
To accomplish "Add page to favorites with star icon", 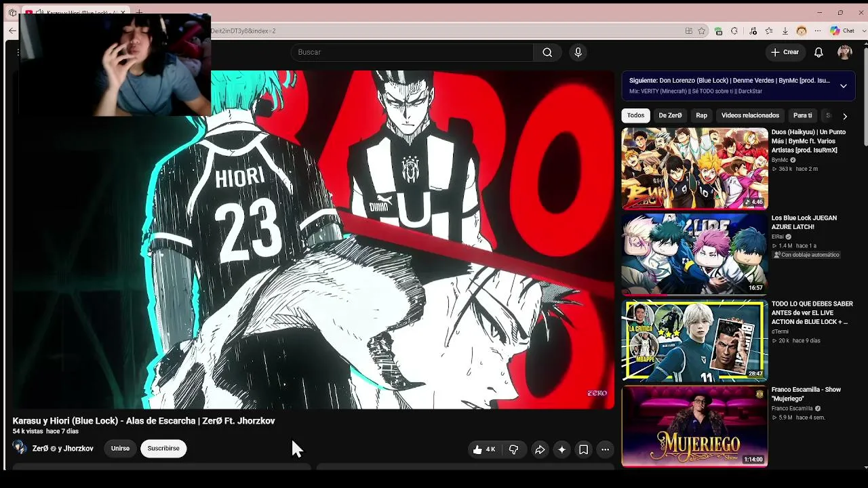I will click(702, 30).
